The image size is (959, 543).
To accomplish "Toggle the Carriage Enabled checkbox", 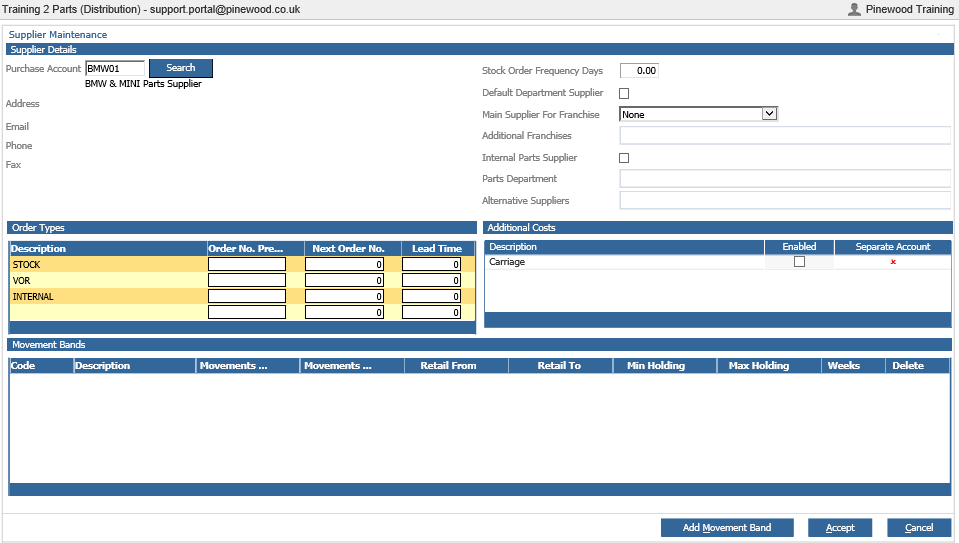I will point(799,262).
